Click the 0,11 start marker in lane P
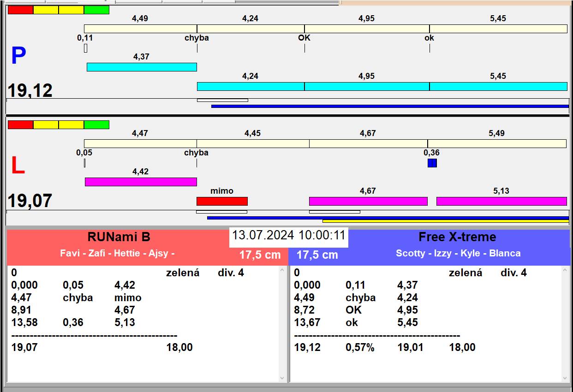This screenshot has width=573, height=392. coord(85,48)
